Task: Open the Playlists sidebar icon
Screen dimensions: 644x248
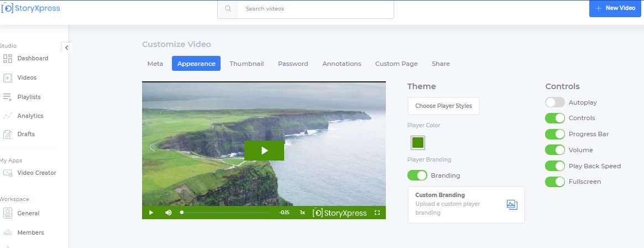Action: pyautogui.click(x=8, y=97)
